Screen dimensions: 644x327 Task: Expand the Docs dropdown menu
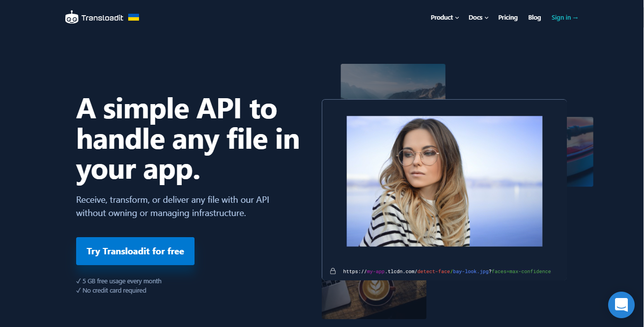478,18
